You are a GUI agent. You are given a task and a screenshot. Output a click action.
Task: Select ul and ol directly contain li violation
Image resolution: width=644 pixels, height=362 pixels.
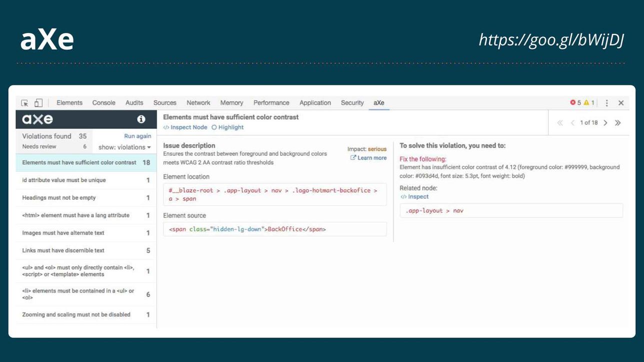[86, 271]
